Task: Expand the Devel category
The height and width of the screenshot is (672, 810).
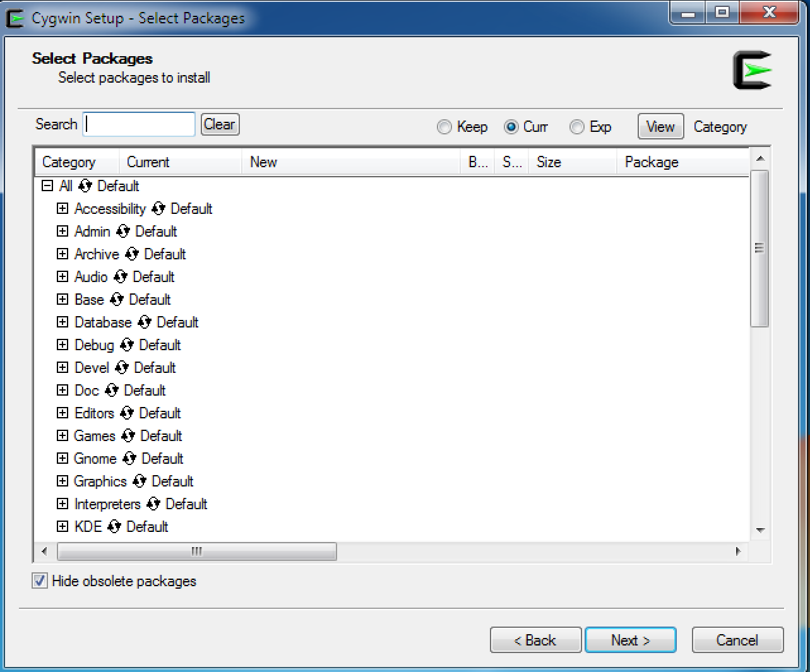Action: pyautogui.click(x=63, y=367)
